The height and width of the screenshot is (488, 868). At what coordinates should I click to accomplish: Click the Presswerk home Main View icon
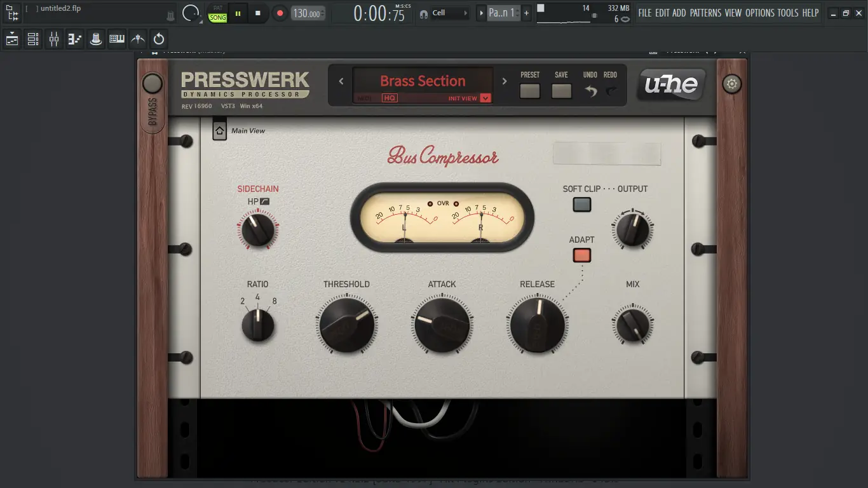[x=219, y=131]
